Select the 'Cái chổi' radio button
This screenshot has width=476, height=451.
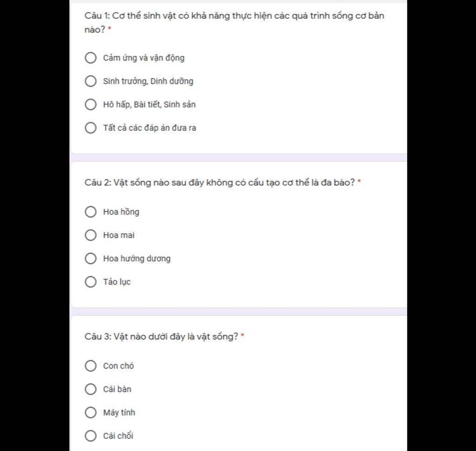pyautogui.click(x=91, y=436)
